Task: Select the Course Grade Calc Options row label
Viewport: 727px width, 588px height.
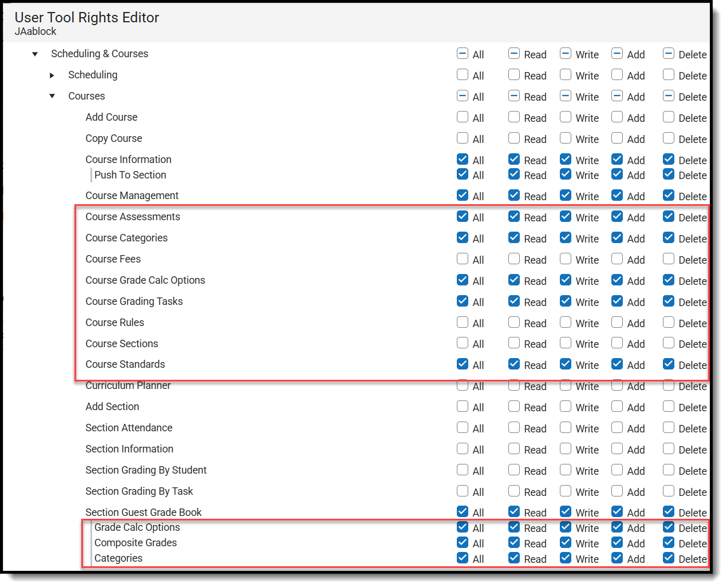Action: 145,280
